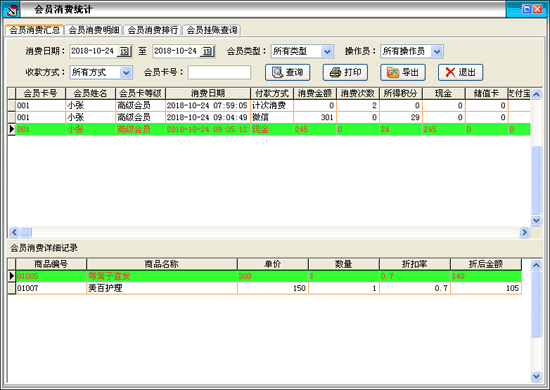Click the upper table's scroll down arrow
This screenshot has width=550, height=390.
(536, 220)
